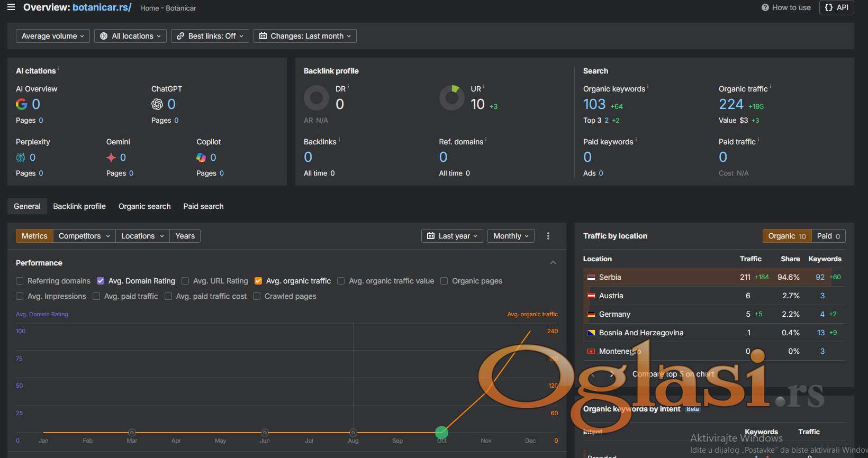Image resolution: width=868 pixels, height=458 pixels.
Task: Enable the Organic pages checkbox
Action: 444,281
